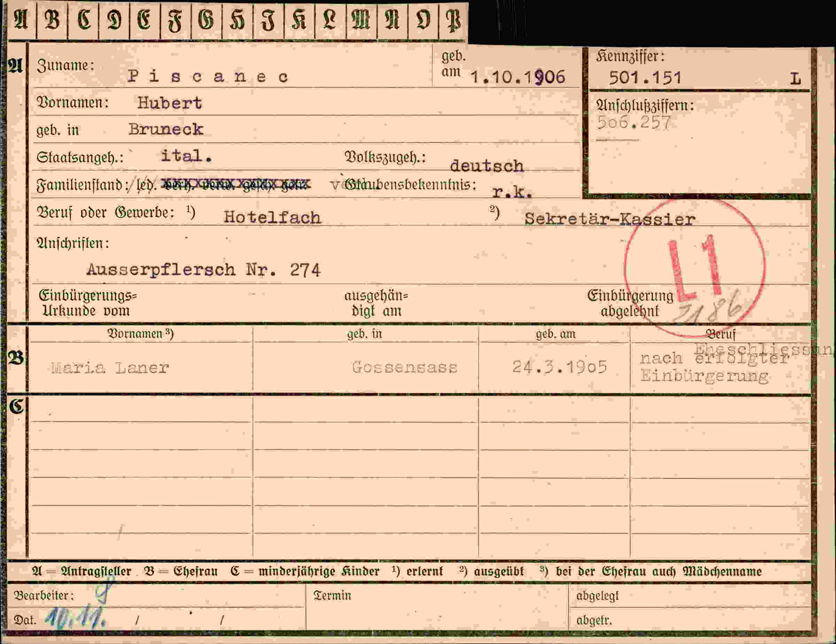Select the Fraktur letter D index tab
836x644 pixels.
pyautogui.click(x=114, y=21)
